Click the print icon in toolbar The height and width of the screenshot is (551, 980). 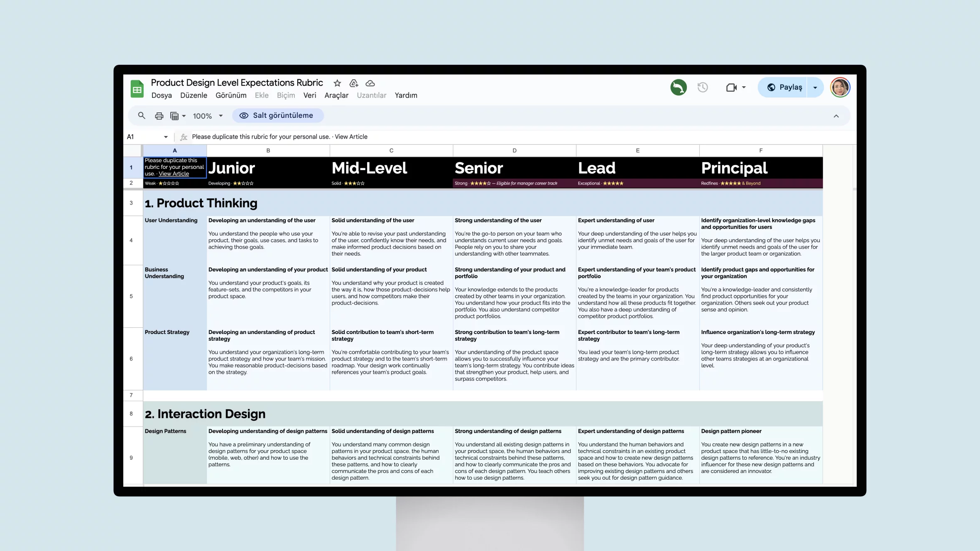coord(159,115)
